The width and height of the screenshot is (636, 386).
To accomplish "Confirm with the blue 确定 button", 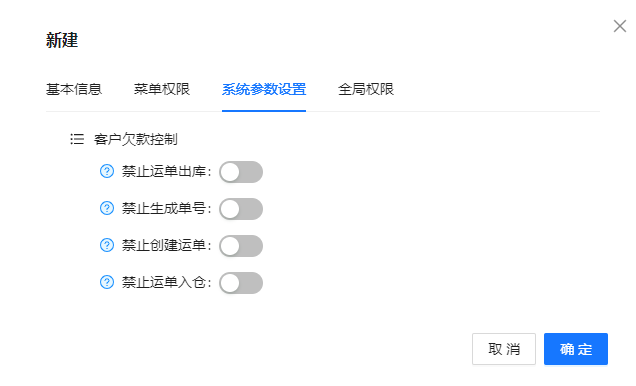I will (x=576, y=349).
